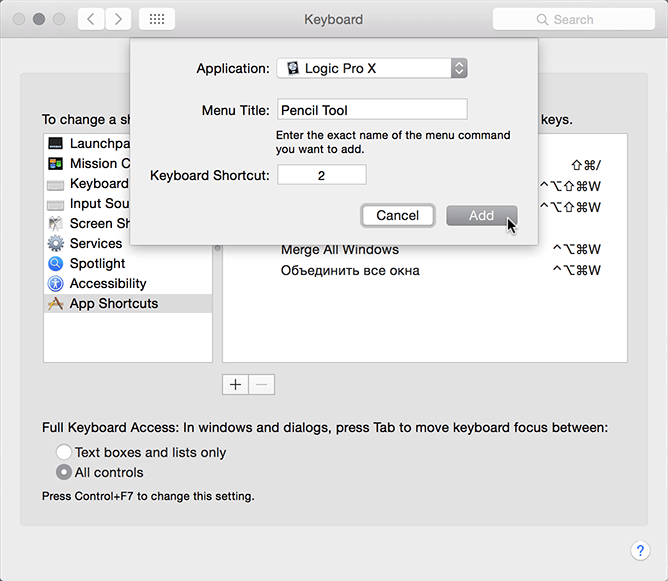Click the Screen Shots scissors icon
668x581 pixels.
click(55, 223)
